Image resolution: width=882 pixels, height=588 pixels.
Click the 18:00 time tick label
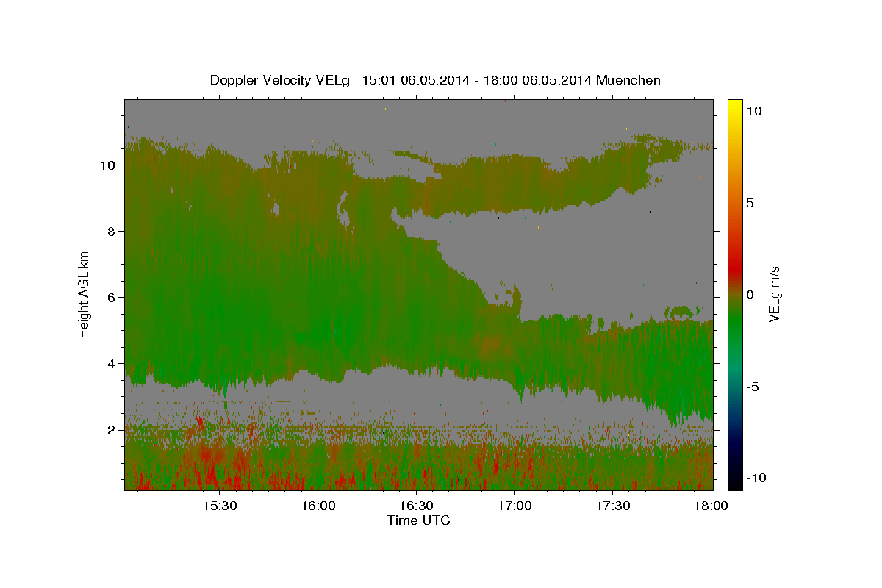[711, 506]
